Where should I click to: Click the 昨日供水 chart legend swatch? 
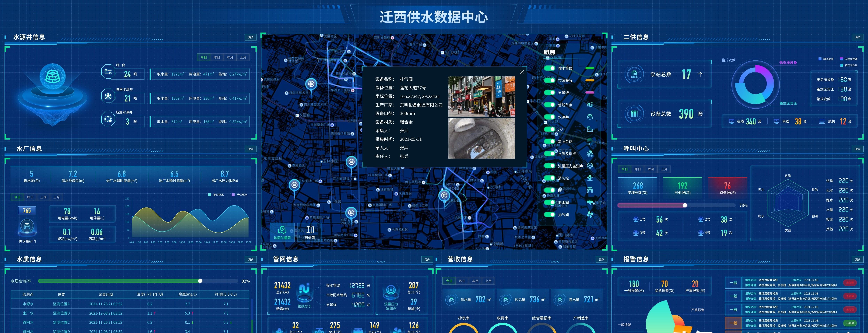[x=210, y=195]
